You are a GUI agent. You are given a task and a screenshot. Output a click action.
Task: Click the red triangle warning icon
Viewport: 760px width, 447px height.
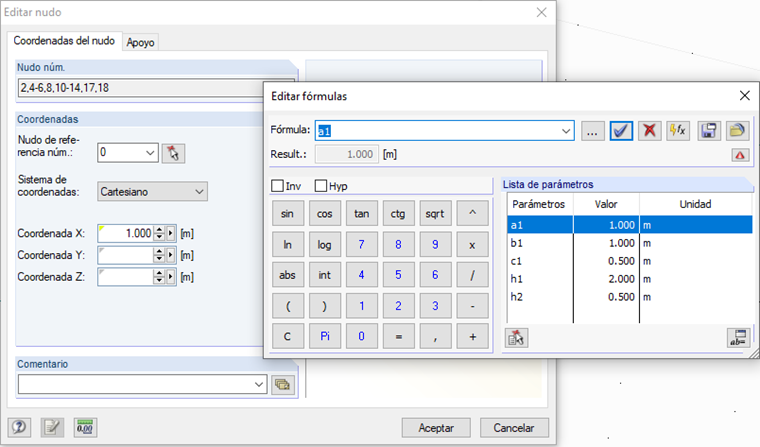[739, 155]
